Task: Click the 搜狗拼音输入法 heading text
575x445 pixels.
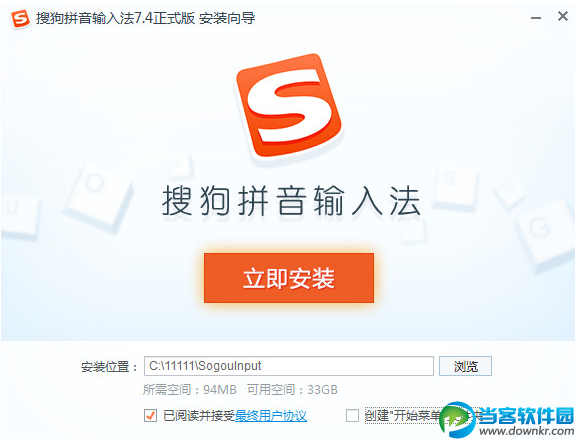Action: point(292,200)
